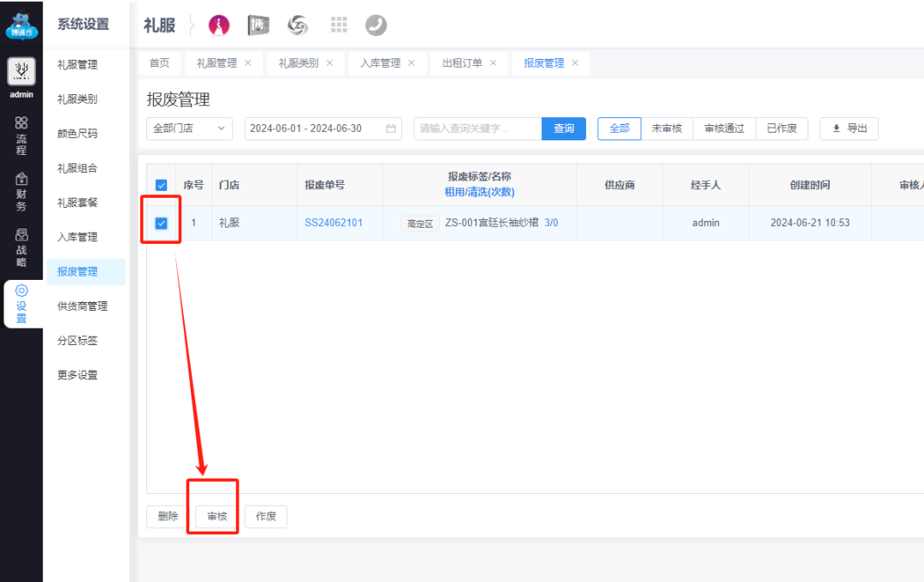Open the date range picker field
Image resolution: width=924 pixels, height=582 pixels.
coord(323,128)
